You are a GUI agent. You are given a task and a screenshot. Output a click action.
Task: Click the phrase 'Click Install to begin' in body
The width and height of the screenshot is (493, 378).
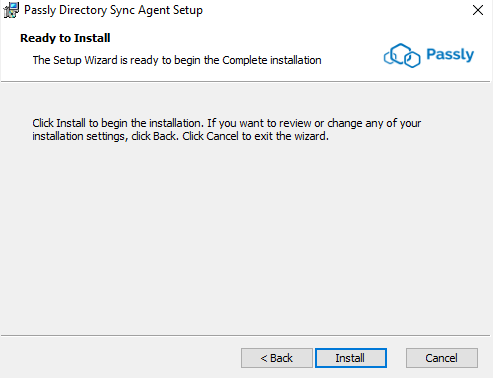pos(89,123)
